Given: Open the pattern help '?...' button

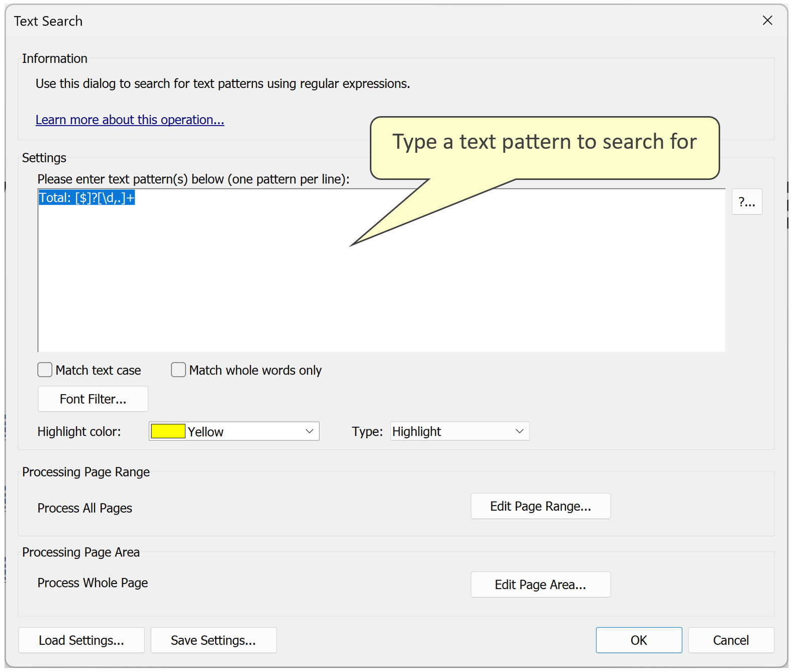Looking at the screenshot, I should (x=746, y=202).
